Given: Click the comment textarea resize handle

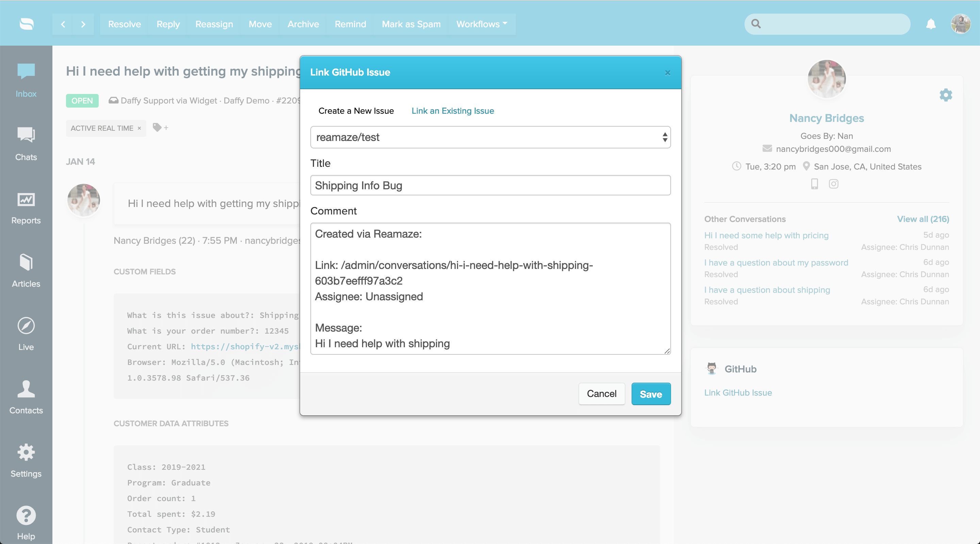Looking at the screenshot, I should pyautogui.click(x=667, y=351).
